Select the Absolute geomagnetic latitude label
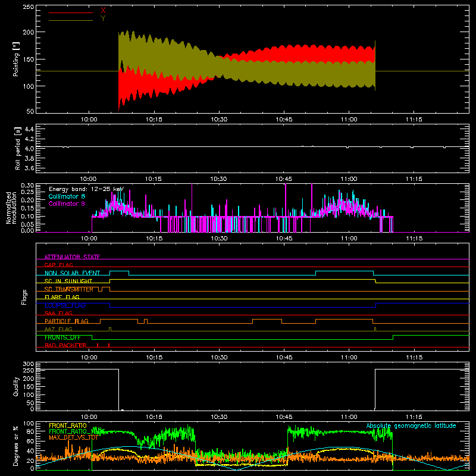This screenshot has width=476, height=476. tap(411, 425)
